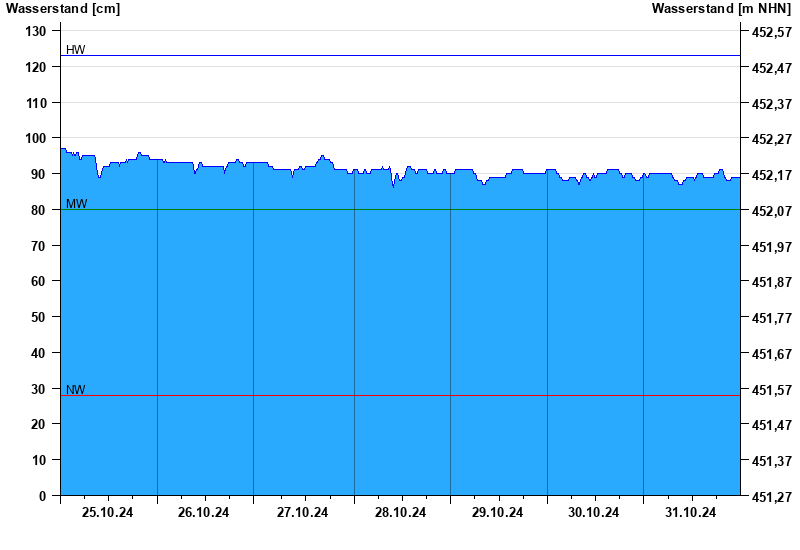Select the 27.10.24 date label

click(302, 513)
